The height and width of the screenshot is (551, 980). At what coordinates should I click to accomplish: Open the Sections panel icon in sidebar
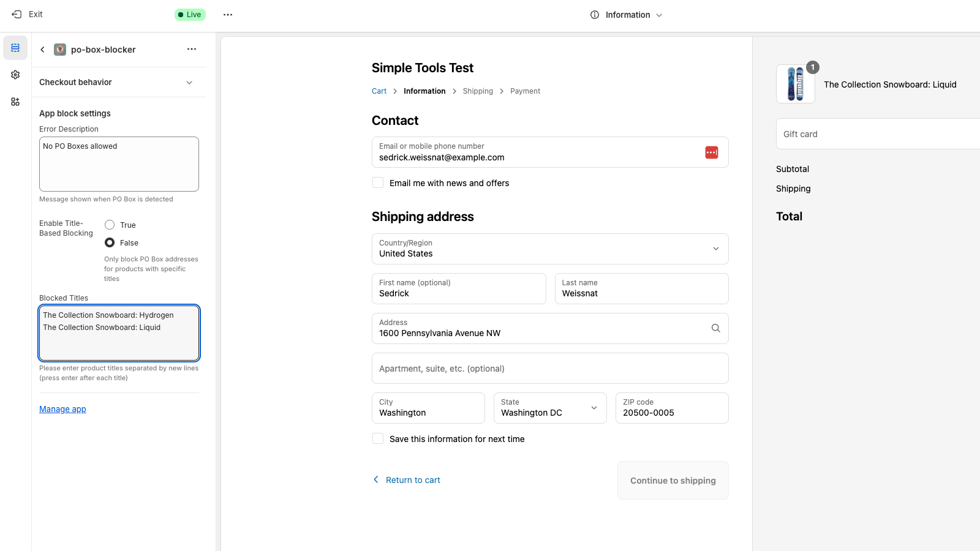pos(15,48)
